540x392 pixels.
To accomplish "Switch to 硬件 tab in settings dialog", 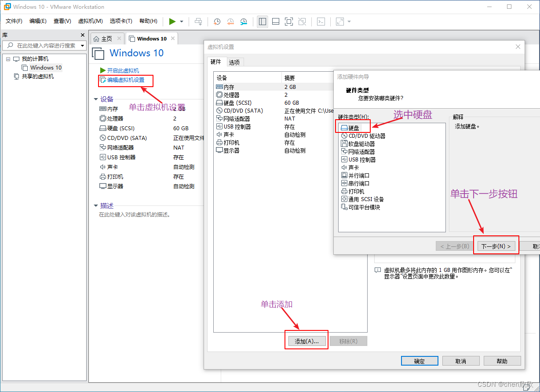I will pyautogui.click(x=216, y=62).
